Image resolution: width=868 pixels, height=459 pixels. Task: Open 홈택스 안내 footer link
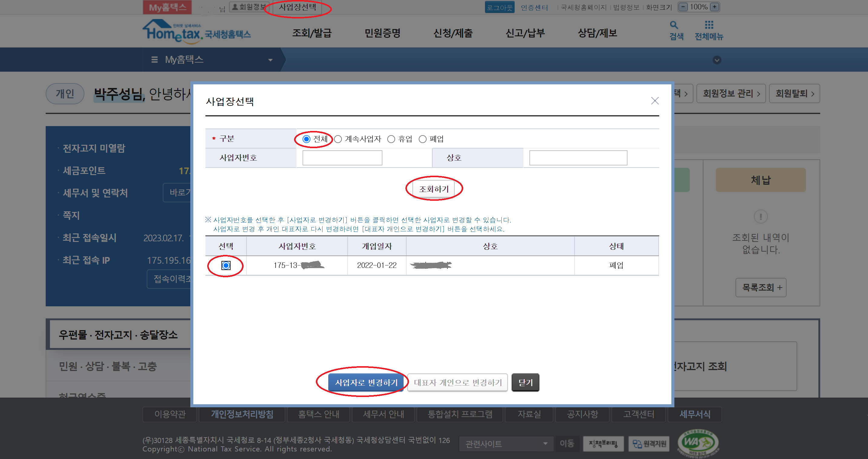pyautogui.click(x=318, y=414)
